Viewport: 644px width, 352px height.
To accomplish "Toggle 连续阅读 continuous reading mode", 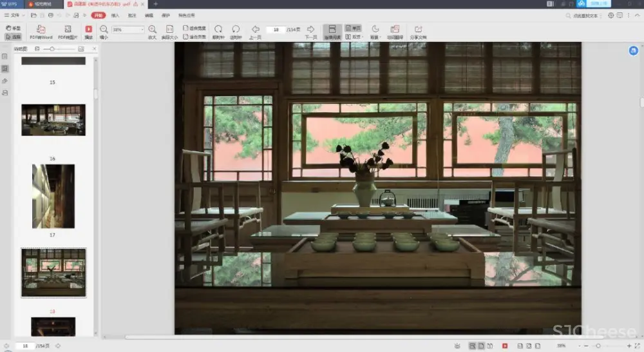I will pyautogui.click(x=332, y=30).
